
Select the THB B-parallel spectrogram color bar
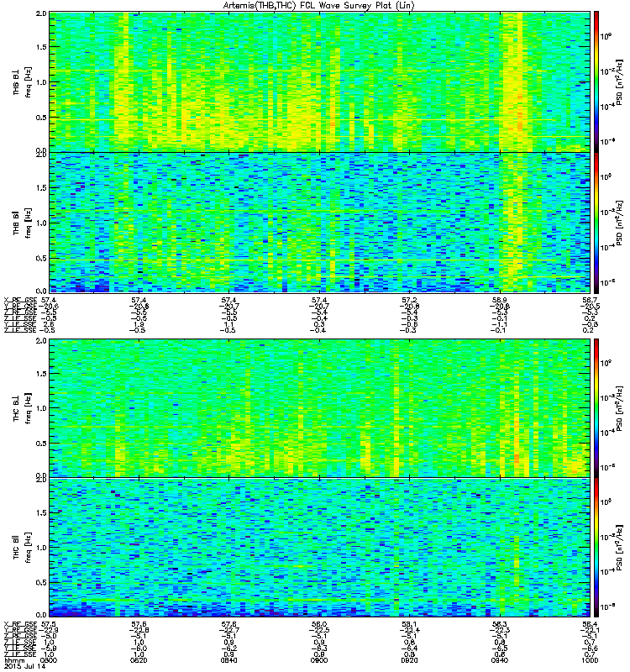click(596, 223)
